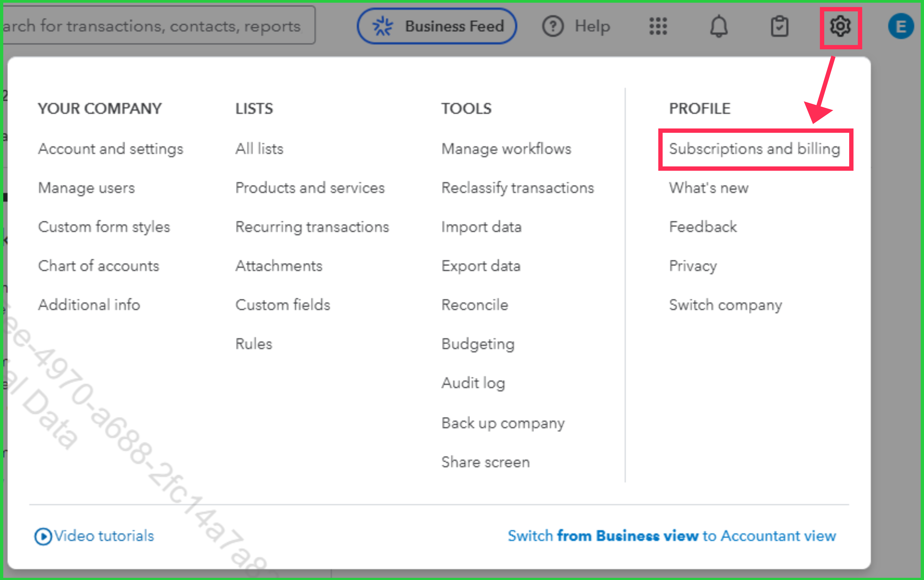Select Recurring transactions
Viewport: 924px width, 580px height.
click(312, 227)
